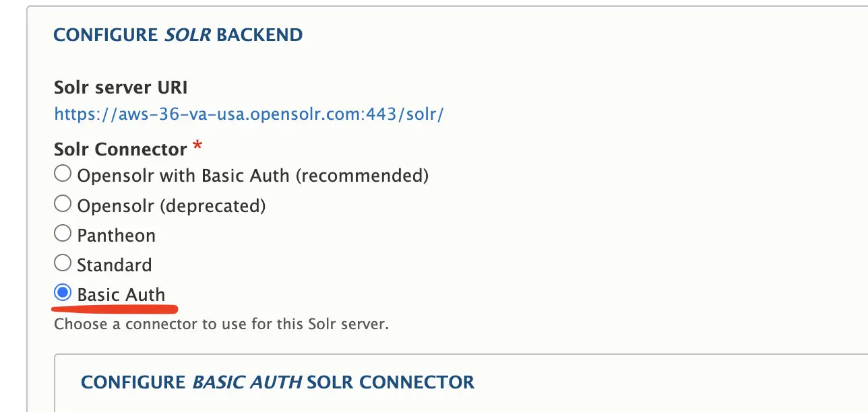
Task: Deselect Basic Auth by choosing Opensolr deprecated
Action: tap(63, 203)
